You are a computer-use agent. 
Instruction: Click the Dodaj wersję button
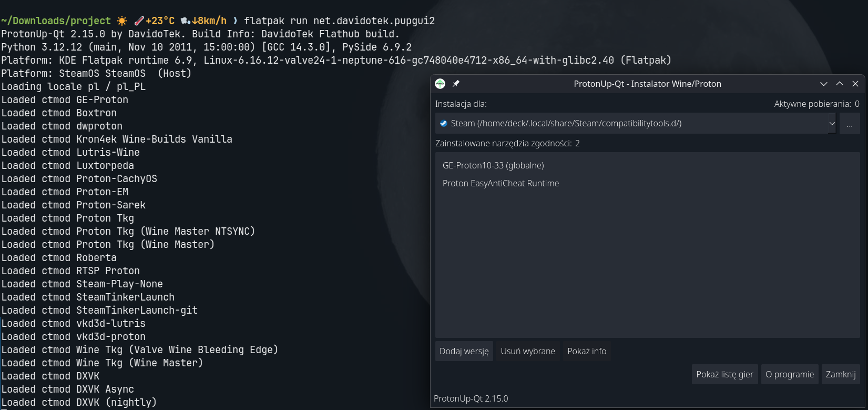[x=464, y=351]
